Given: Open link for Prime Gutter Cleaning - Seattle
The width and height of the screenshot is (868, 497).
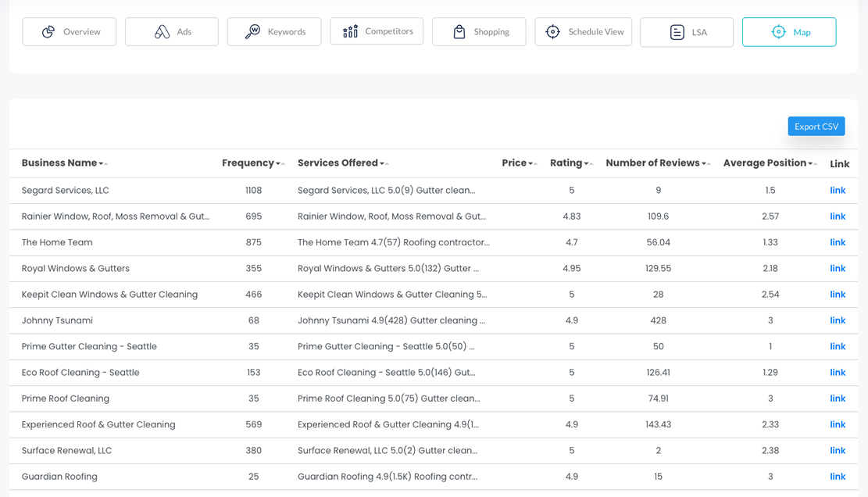Looking at the screenshot, I should [838, 346].
